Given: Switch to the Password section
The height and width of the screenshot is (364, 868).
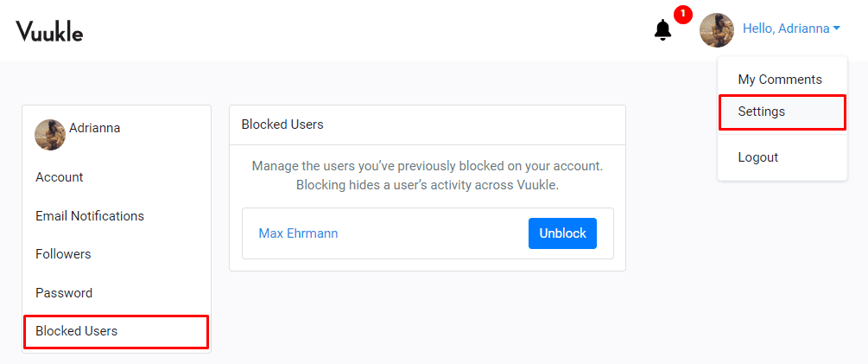Looking at the screenshot, I should point(64,293).
